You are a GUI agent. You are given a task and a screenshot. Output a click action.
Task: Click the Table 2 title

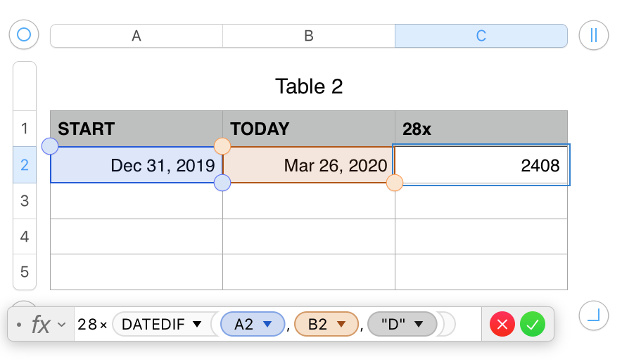pos(309,86)
